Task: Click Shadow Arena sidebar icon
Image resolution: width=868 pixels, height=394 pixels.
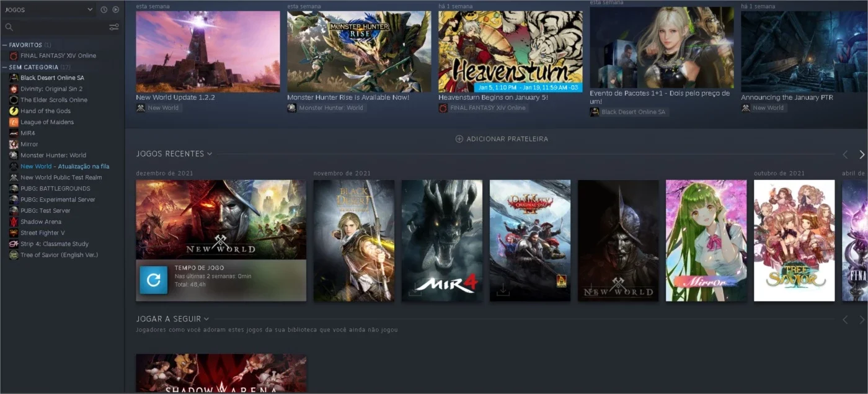Action: tap(14, 222)
